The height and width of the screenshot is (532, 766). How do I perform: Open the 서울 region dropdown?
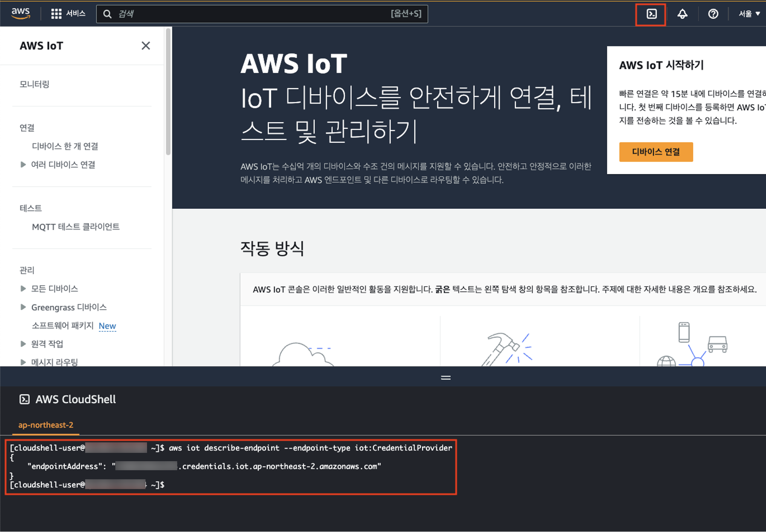tap(749, 14)
